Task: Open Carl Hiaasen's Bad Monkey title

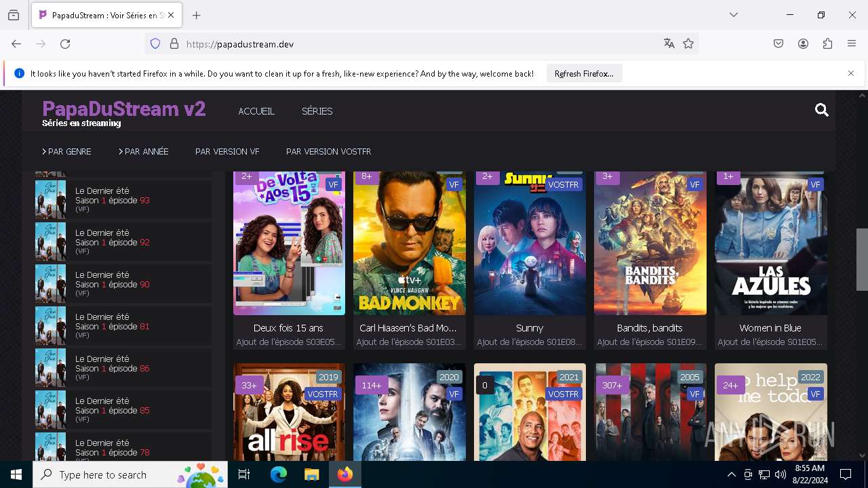Action: point(408,328)
